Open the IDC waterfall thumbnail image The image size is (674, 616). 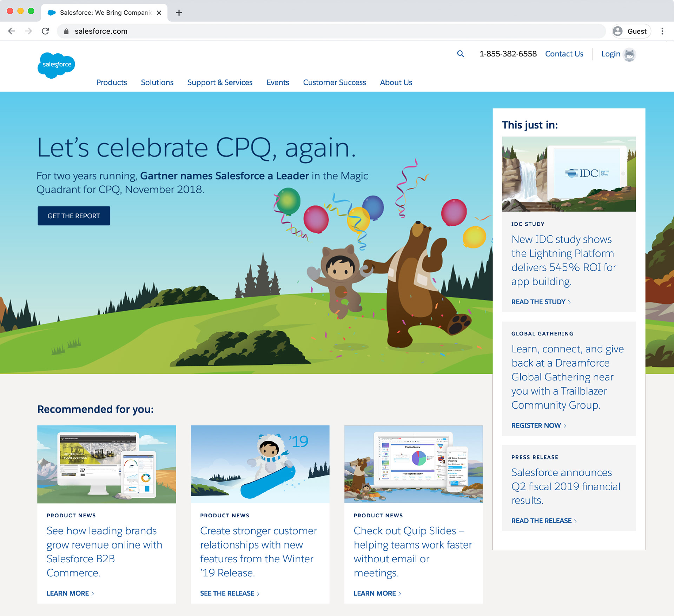click(x=569, y=174)
